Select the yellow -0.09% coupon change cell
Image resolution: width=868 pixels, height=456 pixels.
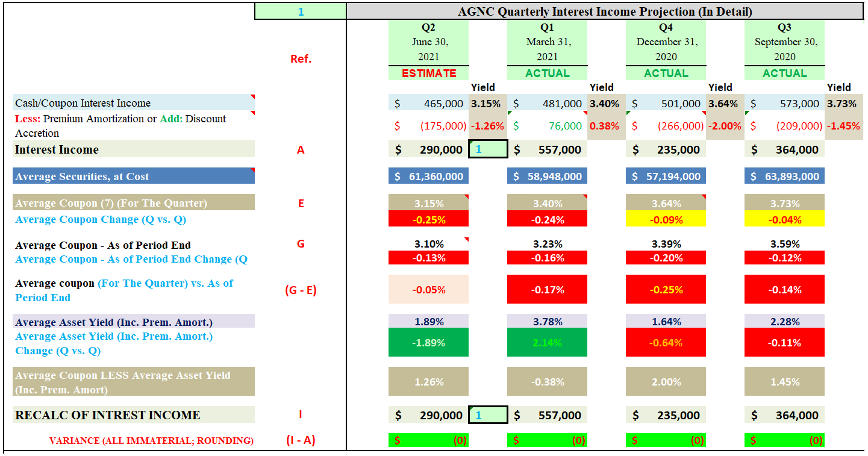[666, 219]
